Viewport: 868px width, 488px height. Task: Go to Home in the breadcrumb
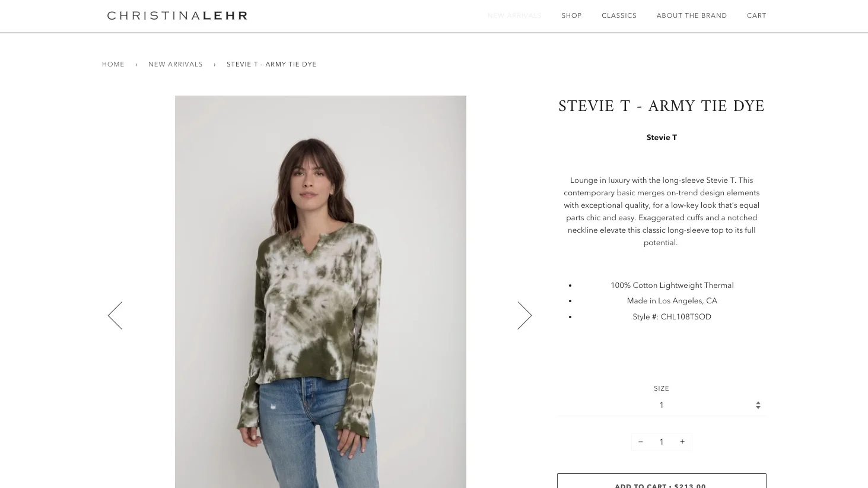point(113,64)
